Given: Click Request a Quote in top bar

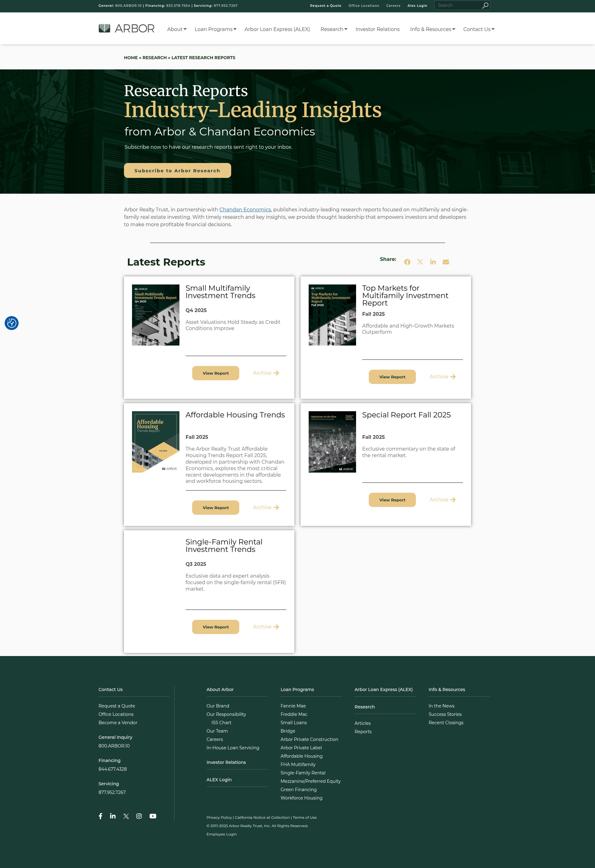Looking at the screenshot, I should point(325,6).
